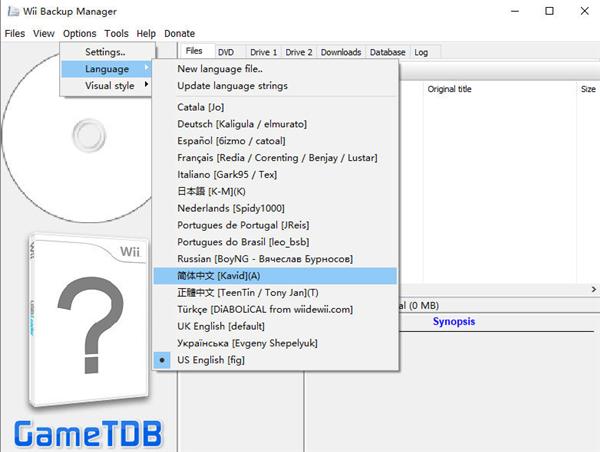Open the Downloads tab
The width and height of the screenshot is (600, 452).
tap(341, 52)
